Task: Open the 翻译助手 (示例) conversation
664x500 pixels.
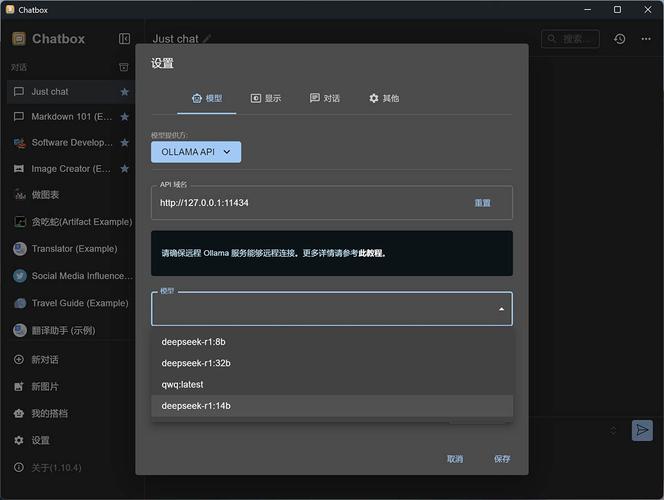Action: pyautogui.click(x=70, y=330)
